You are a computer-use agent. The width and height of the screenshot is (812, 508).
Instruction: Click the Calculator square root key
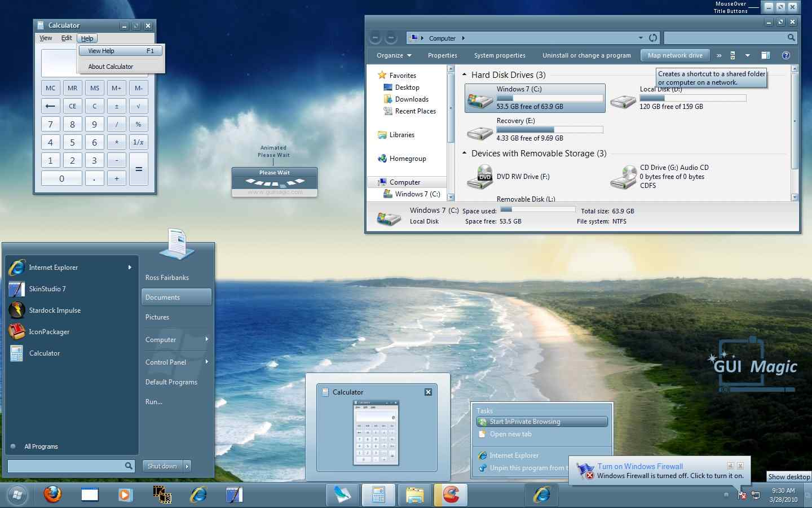point(139,106)
